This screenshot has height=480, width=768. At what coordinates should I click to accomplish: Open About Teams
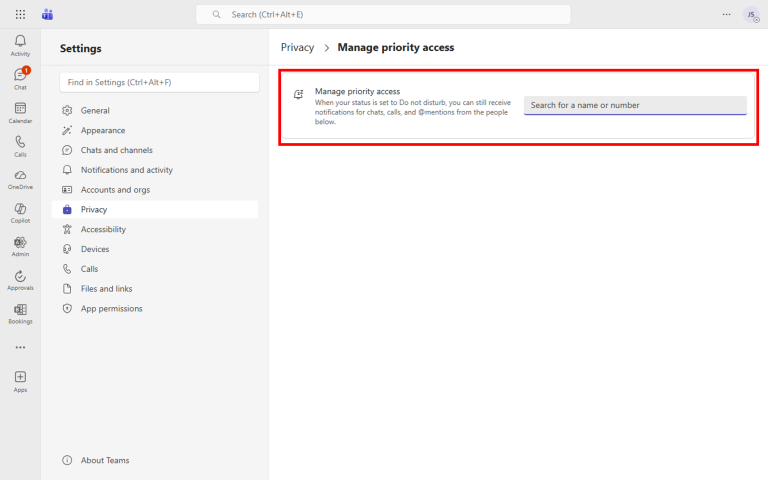coord(104,460)
